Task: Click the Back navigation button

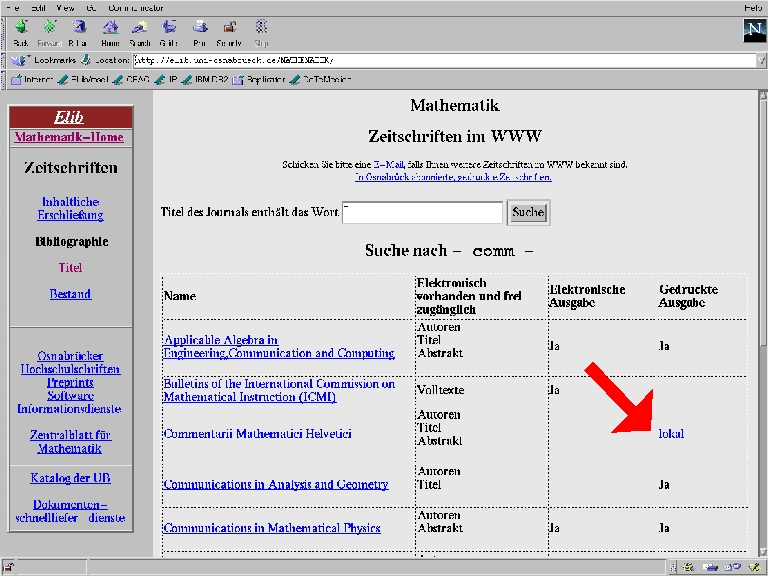Action: point(21,31)
